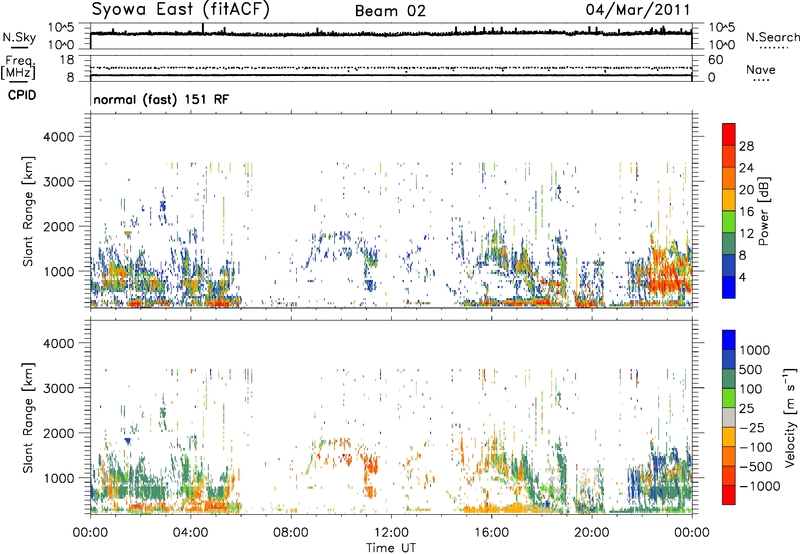Click the '08:00' time tick label
This screenshot has height=554, width=800.
(x=290, y=533)
